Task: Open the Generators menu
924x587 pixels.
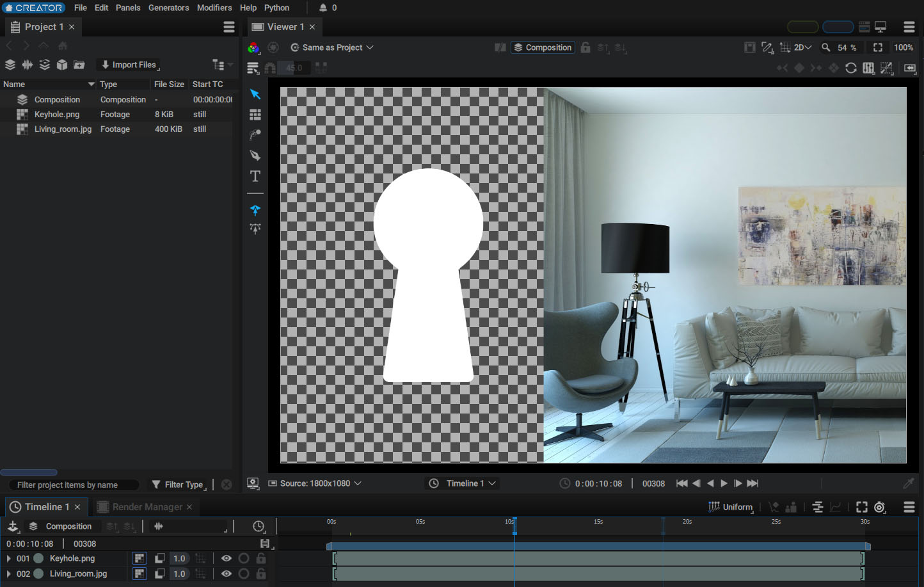Action: click(x=169, y=8)
